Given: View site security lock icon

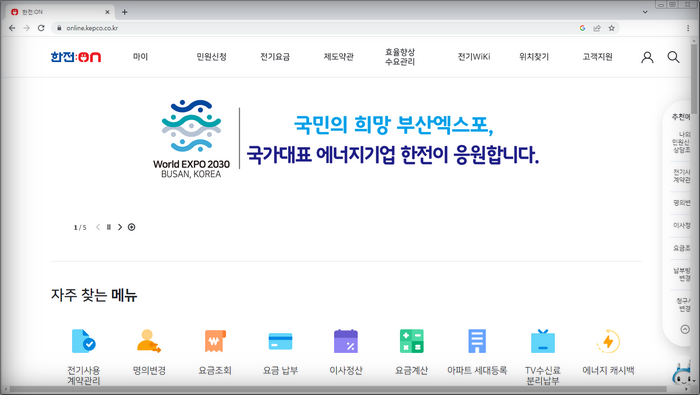Looking at the screenshot, I should point(59,28).
